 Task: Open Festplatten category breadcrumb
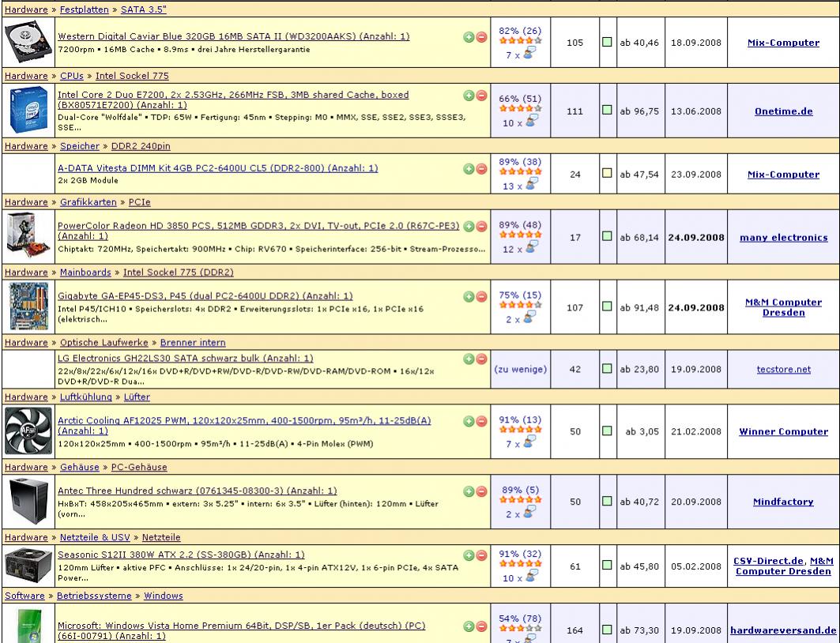click(84, 9)
